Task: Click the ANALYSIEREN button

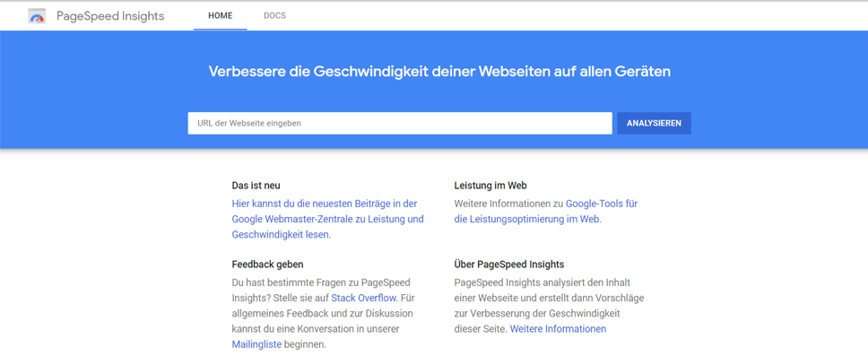Action: [654, 124]
